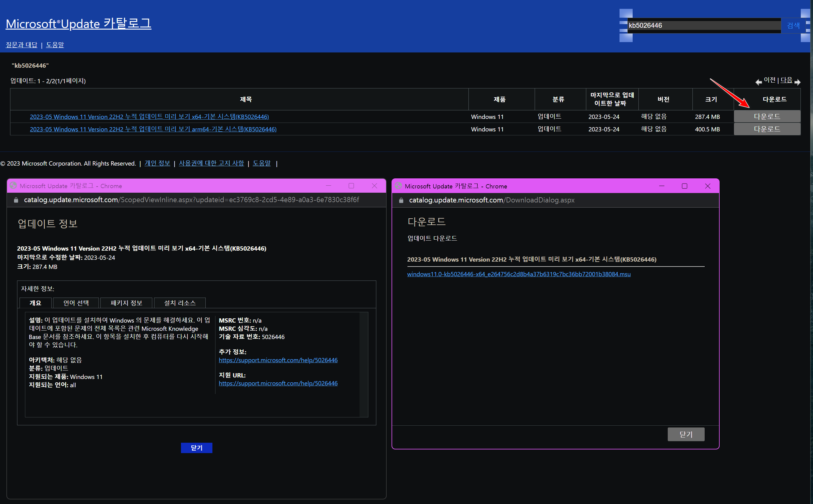
Task: Sort by 마지막으로 업데이트한 날짜 column header
Action: pyautogui.click(x=612, y=99)
